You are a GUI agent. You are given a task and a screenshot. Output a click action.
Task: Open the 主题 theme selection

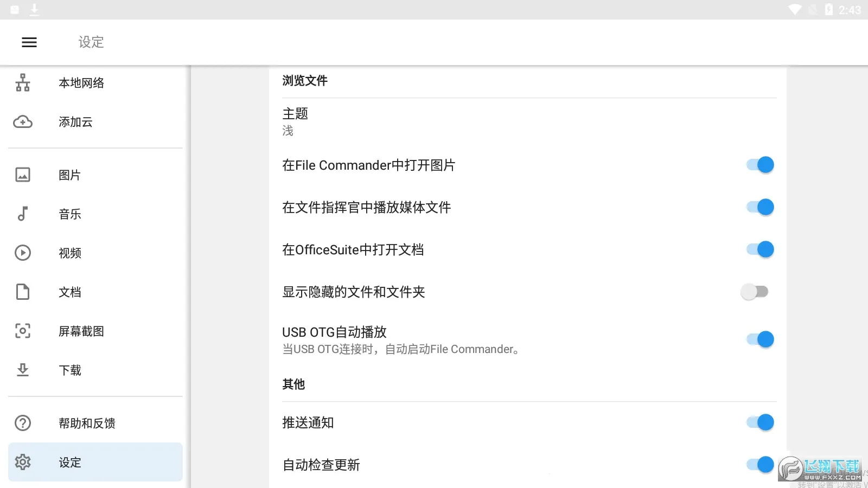(x=295, y=121)
